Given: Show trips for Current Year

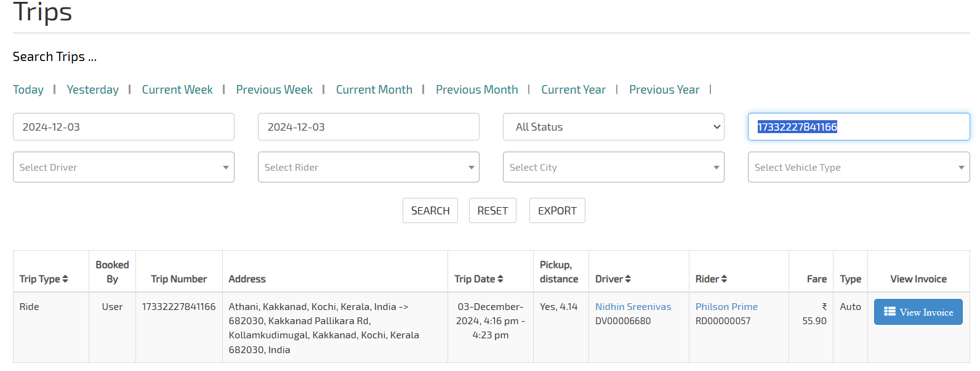Looking at the screenshot, I should pyautogui.click(x=573, y=90).
